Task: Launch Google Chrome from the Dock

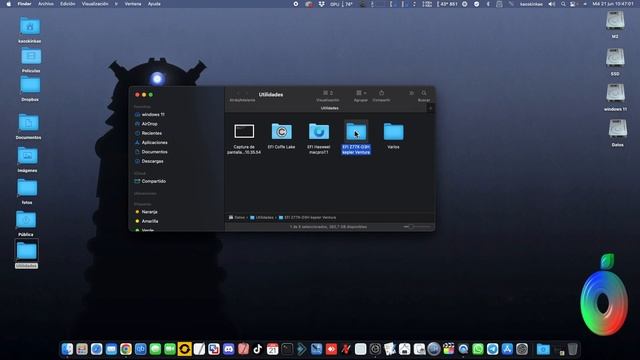Action: point(126,349)
